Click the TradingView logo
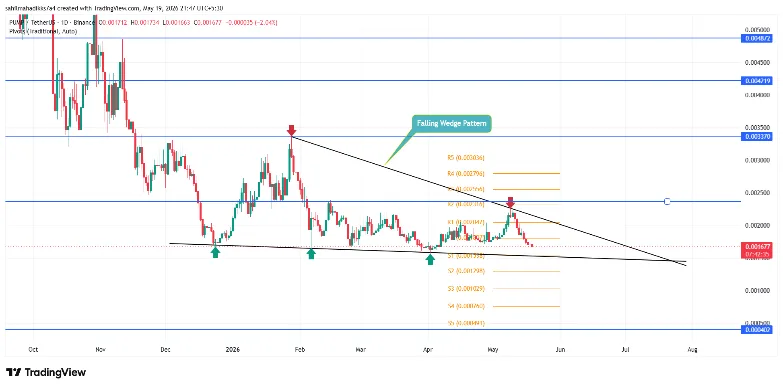 [x=46, y=372]
